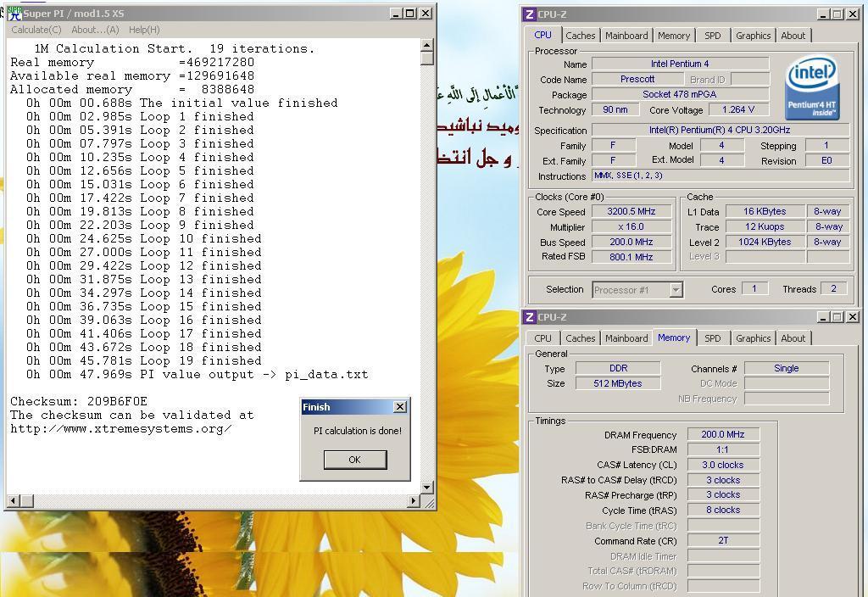Switch to Graphics tab in upper CPU-Z
Screen dimensions: 868x597
[x=753, y=36]
